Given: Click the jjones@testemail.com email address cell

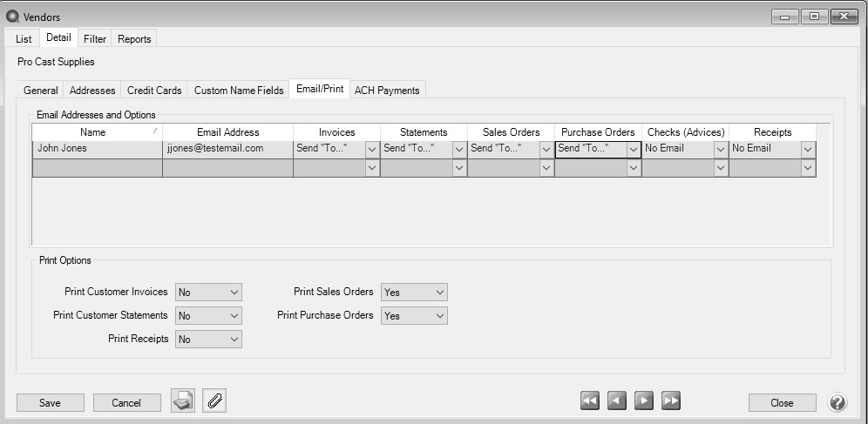Looking at the screenshot, I should click(227, 149).
